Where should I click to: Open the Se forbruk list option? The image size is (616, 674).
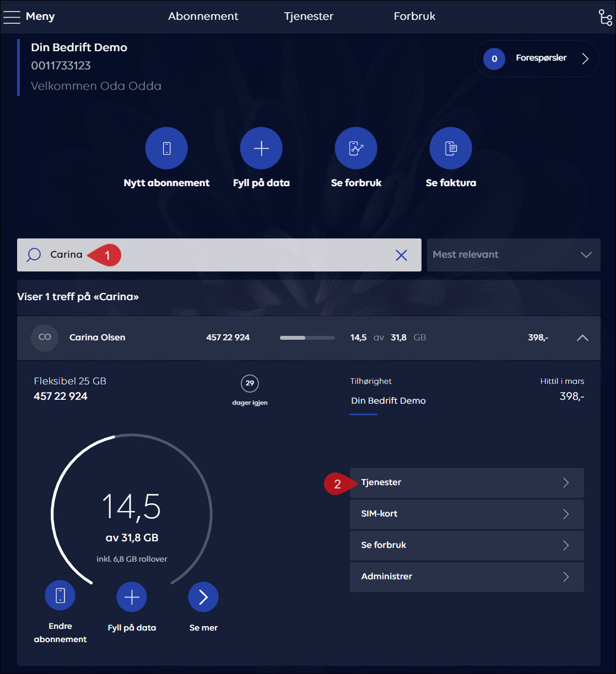point(467,546)
